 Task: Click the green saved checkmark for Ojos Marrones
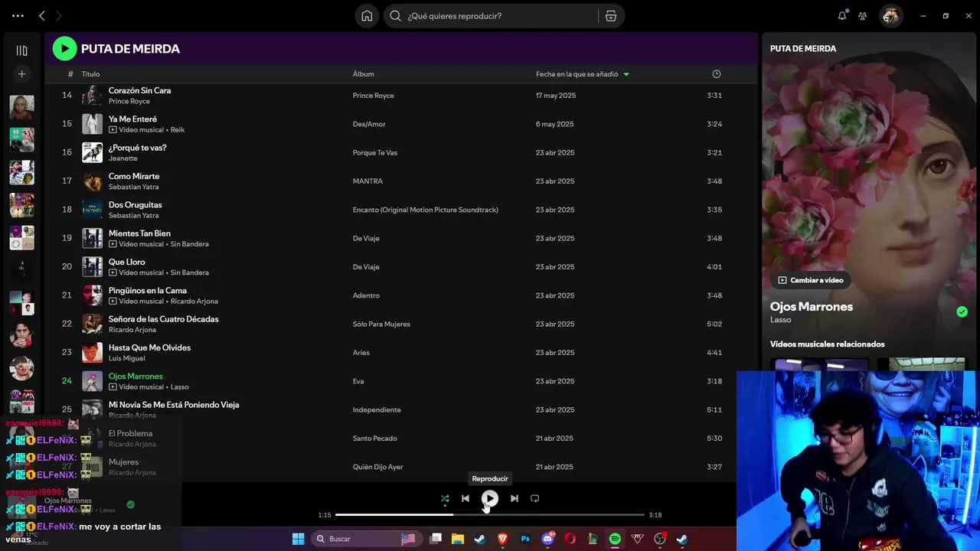(x=962, y=311)
